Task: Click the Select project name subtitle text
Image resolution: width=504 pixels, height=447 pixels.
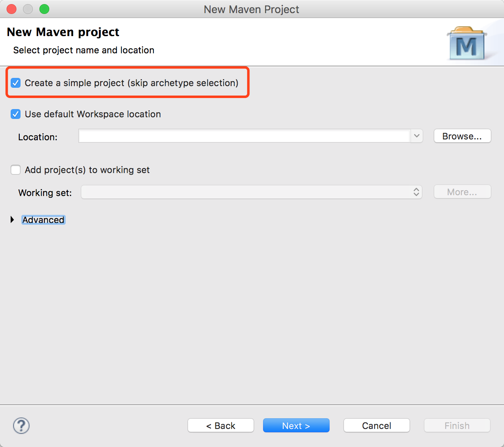Action: [x=83, y=50]
